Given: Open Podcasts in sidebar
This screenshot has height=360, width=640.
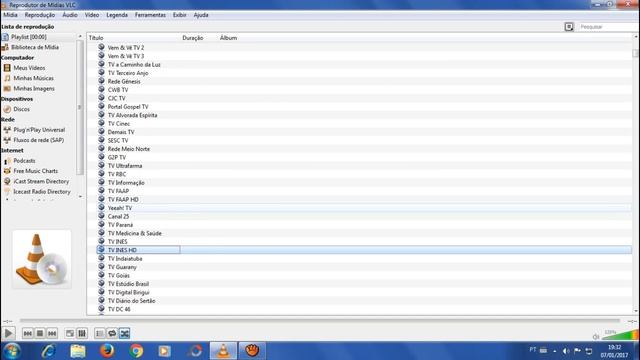Looking at the screenshot, I should (24, 161).
